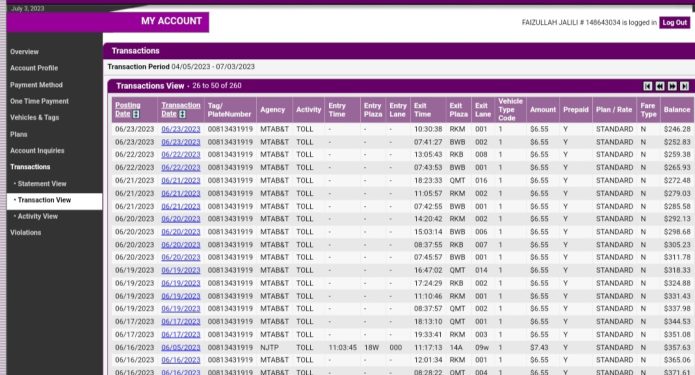
Task: Click the $7.43 amount cell
Action: (539, 348)
